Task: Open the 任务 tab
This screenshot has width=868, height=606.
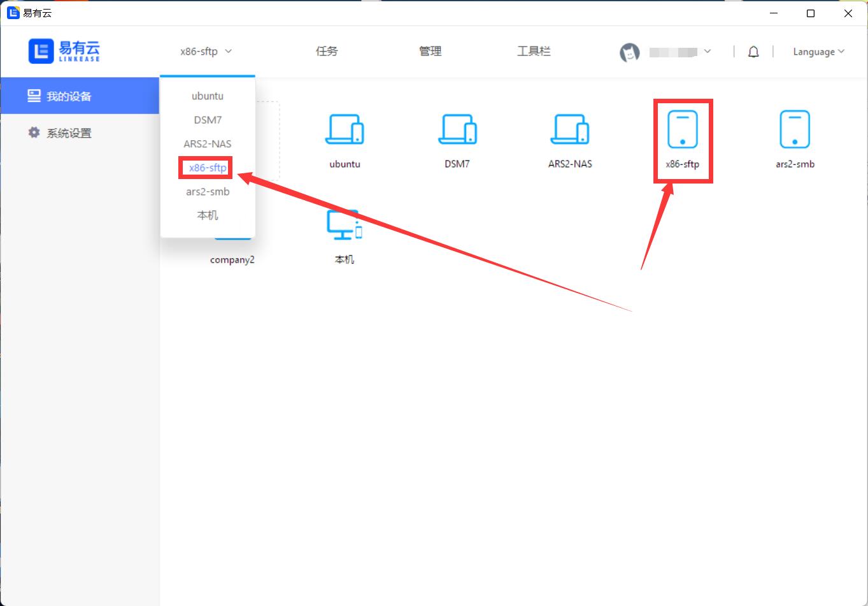Action: tap(327, 52)
